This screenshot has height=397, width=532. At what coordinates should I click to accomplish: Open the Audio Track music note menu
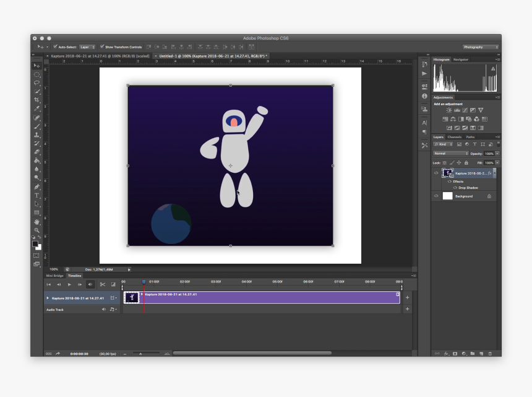pyautogui.click(x=113, y=310)
